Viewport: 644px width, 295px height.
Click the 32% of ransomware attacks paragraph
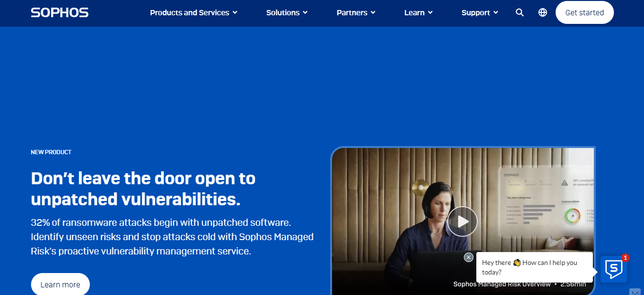[x=172, y=237]
